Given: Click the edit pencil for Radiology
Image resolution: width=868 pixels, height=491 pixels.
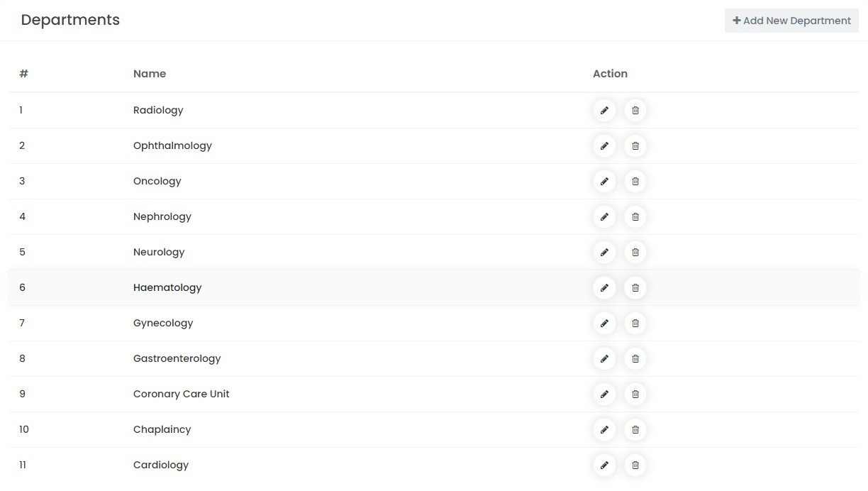Looking at the screenshot, I should pos(604,110).
